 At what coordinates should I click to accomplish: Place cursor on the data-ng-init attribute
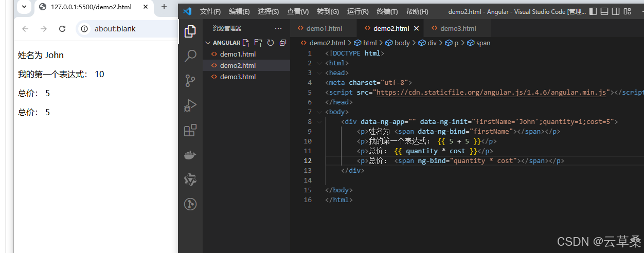[444, 122]
